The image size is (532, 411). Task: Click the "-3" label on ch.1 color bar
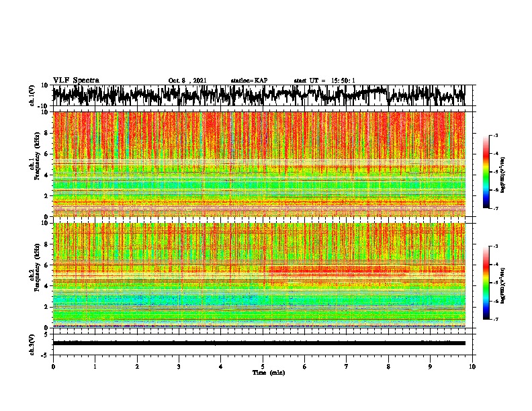pyautogui.click(x=496, y=135)
